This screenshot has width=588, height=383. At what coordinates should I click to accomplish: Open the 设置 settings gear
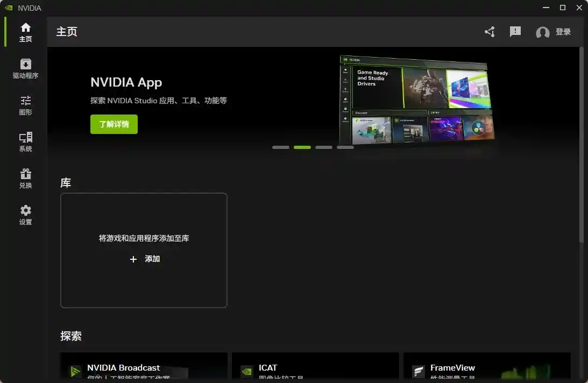(x=25, y=215)
